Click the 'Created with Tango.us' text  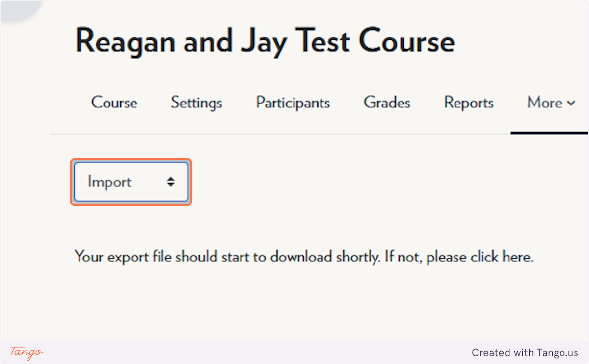525,353
